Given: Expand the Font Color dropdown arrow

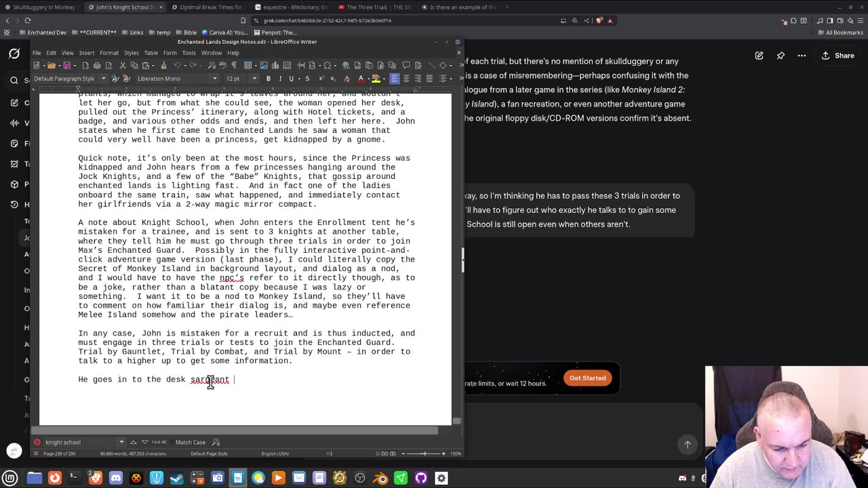Looking at the screenshot, I should click(x=368, y=79).
